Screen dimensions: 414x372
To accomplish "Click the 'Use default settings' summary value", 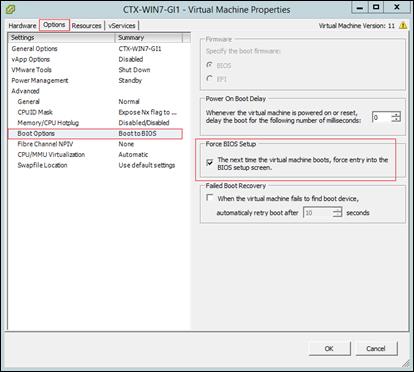I will [147, 165].
